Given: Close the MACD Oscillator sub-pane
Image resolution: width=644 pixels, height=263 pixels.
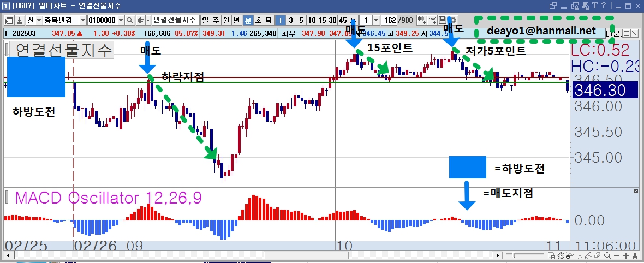Looking at the screenshot, I should click(x=636, y=190).
